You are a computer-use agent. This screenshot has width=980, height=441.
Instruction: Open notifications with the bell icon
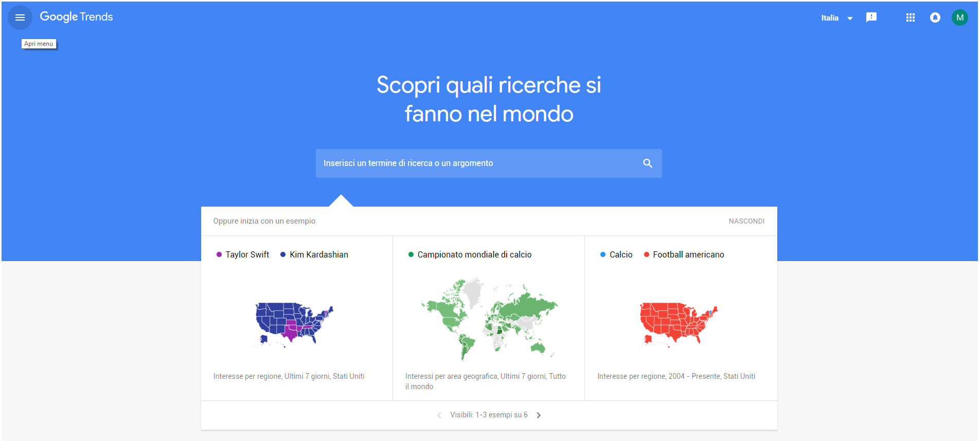935,17
